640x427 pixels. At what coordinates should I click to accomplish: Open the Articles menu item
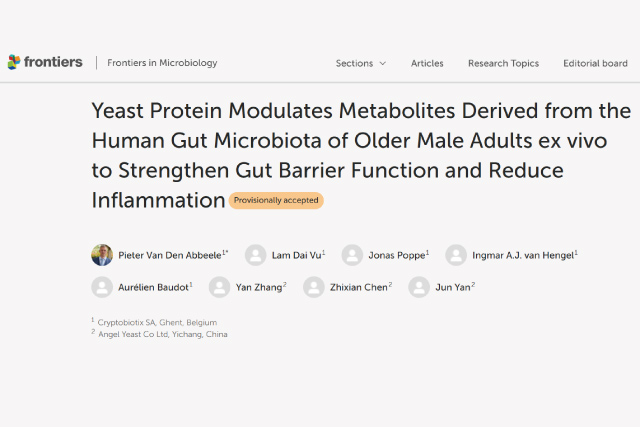(x=427, y=63)
